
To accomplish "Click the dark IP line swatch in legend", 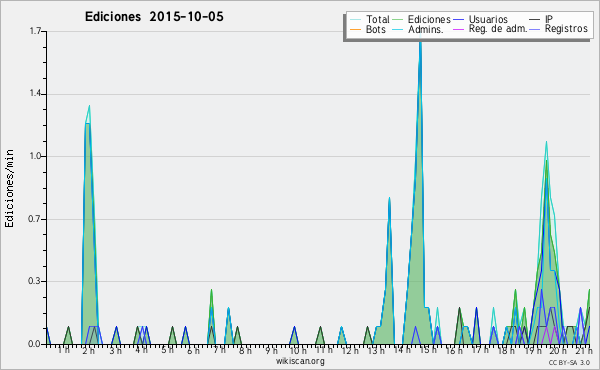I will [535, 20].
